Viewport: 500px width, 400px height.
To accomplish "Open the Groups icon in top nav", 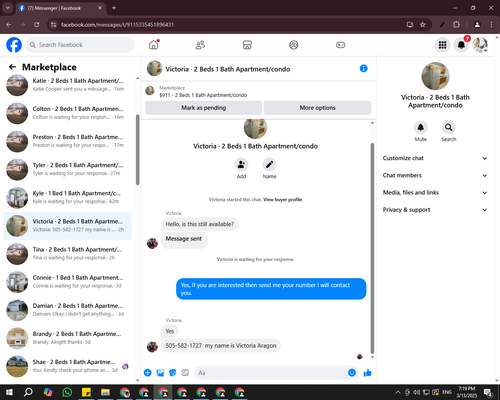I will [x=294, y=45].
